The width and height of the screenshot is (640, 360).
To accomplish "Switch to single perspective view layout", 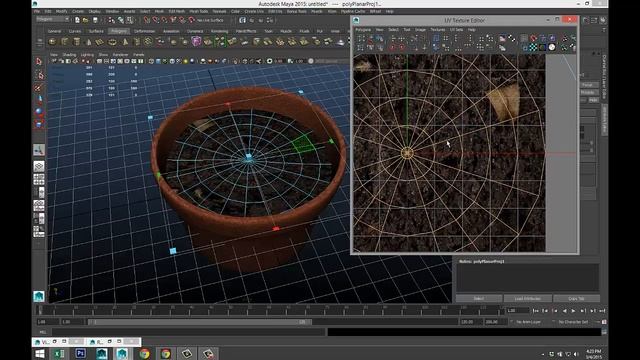I will pyautogui.click(x=39, y=166).
